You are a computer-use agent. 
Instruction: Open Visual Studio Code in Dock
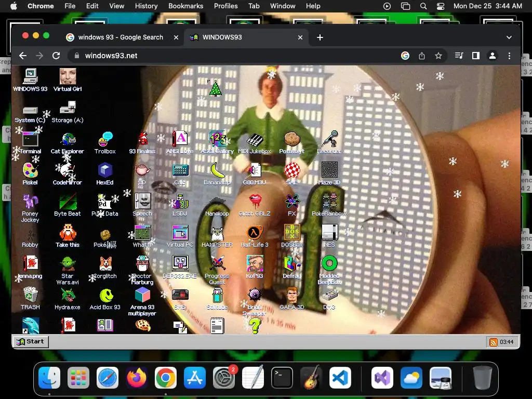tap(340, 378)
